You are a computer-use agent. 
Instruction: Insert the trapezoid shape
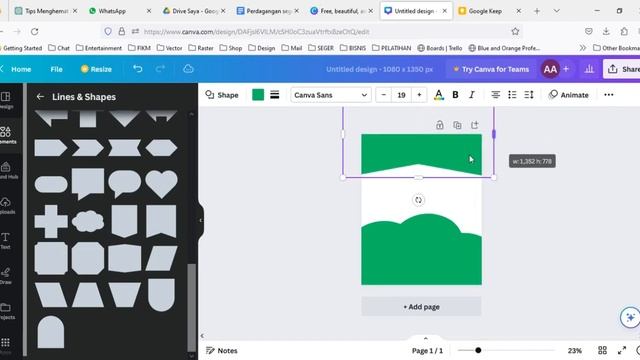tap(88, 295)
